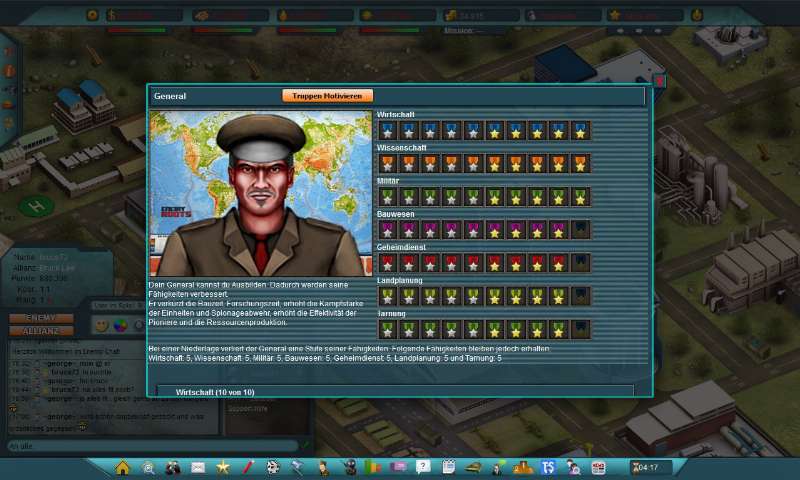Show the bar chart statistics icon
800x480 pixels.
pos(373,467)
